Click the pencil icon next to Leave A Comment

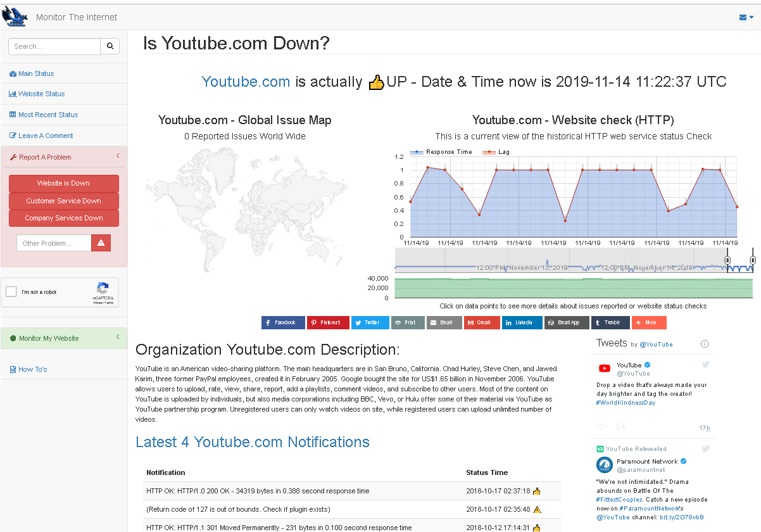[x=13, y=136]
